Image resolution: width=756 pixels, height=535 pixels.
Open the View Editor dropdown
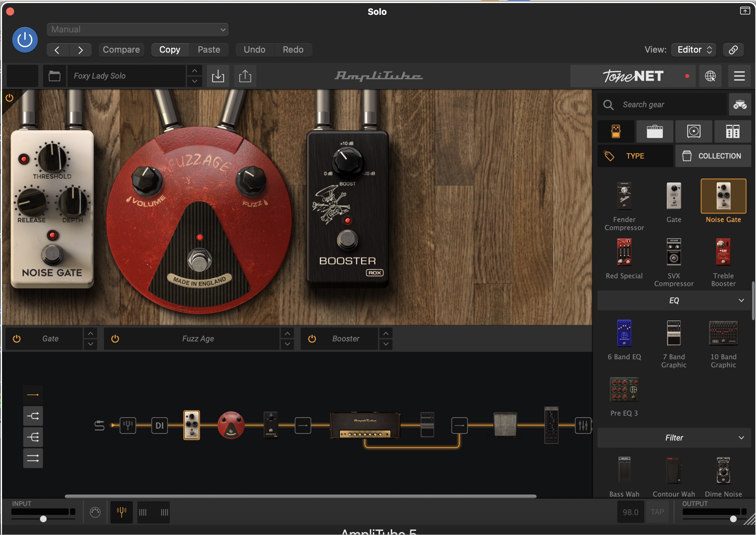[694, 50]
